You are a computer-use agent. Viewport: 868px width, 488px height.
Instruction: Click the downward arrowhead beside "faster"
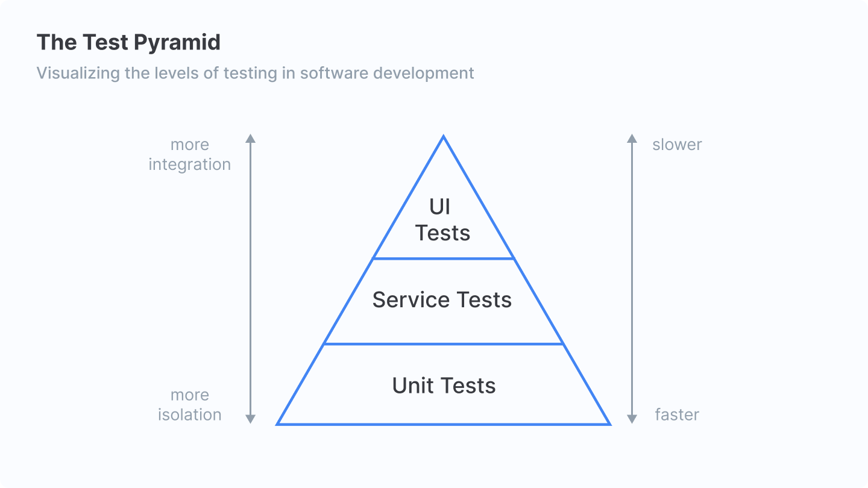pyautogui.click(x=632, y=419)
